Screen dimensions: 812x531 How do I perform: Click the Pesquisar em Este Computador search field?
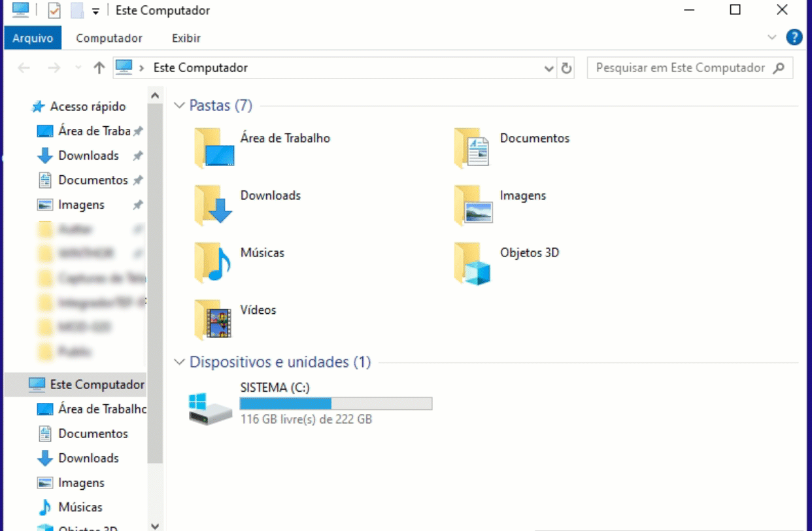pyautogui.click(x=690, y=67)
